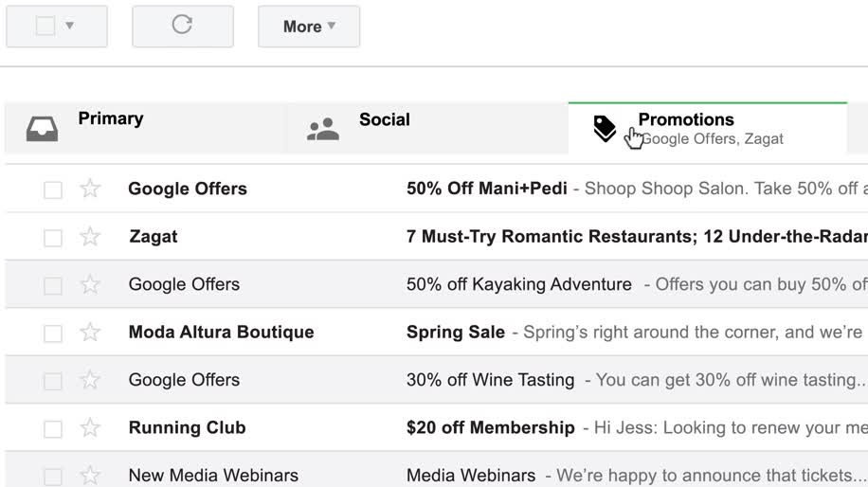Star the 50% Off Mani+Pedi email
868x487 pixels.
(x=90, y=189)
